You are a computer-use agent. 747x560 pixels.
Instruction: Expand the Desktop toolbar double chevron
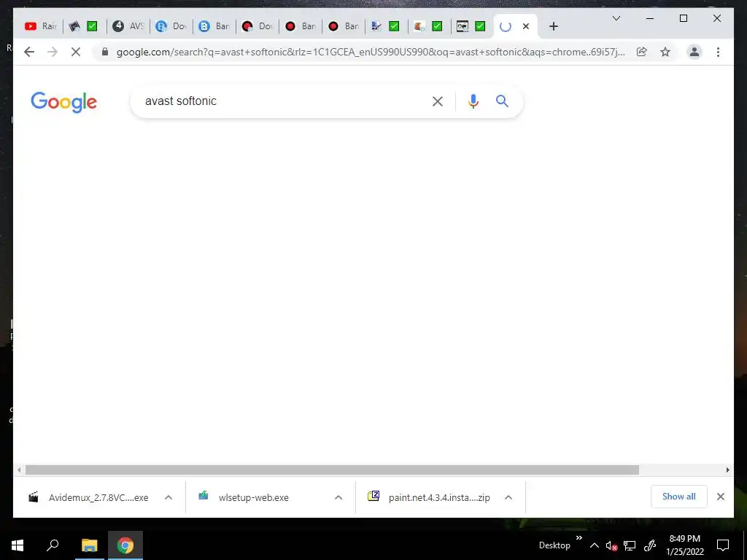coord(578,538)
